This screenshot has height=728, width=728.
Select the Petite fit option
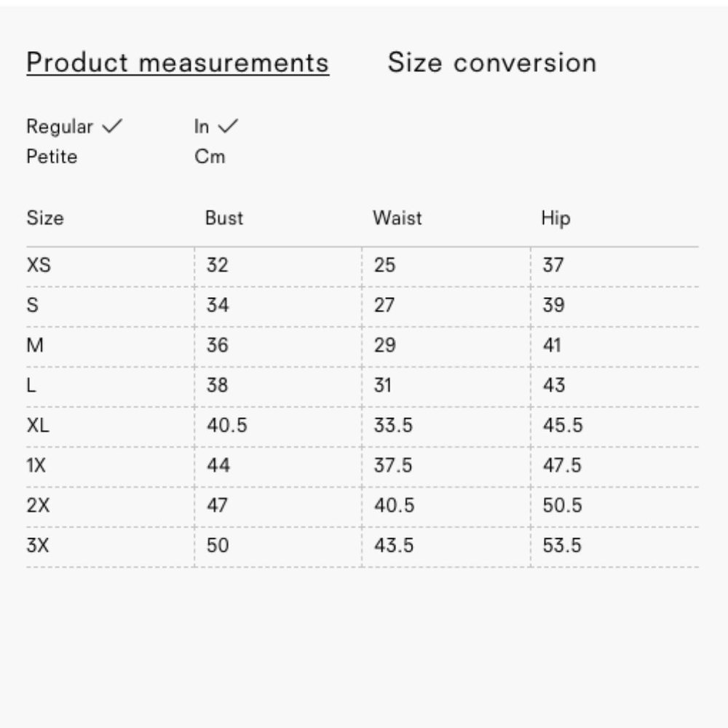point(52,157)
